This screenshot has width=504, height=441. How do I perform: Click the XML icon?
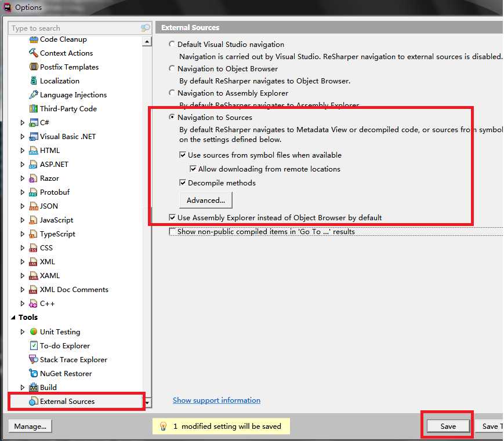[34, 262]
